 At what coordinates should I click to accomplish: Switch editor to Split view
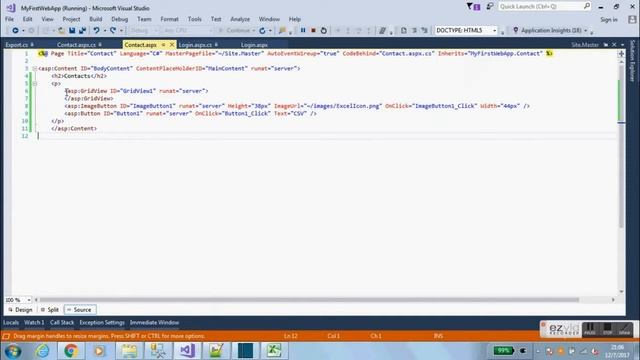pyautogui.click(x=50, y=310)
